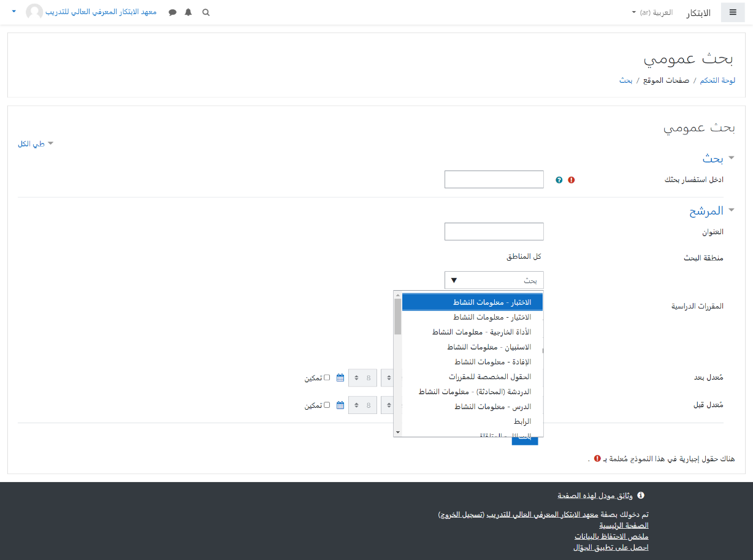Click the search area combo box arrow
Viewport: 753px width, 560px height.
454,280
